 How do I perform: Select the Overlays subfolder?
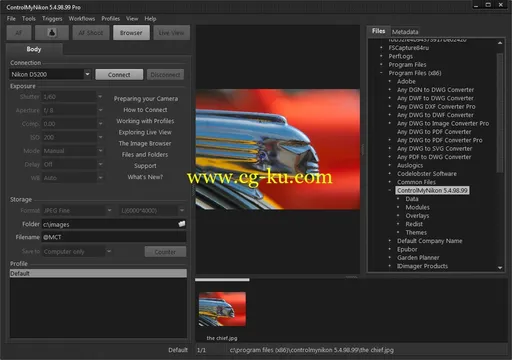coord(417,216)
